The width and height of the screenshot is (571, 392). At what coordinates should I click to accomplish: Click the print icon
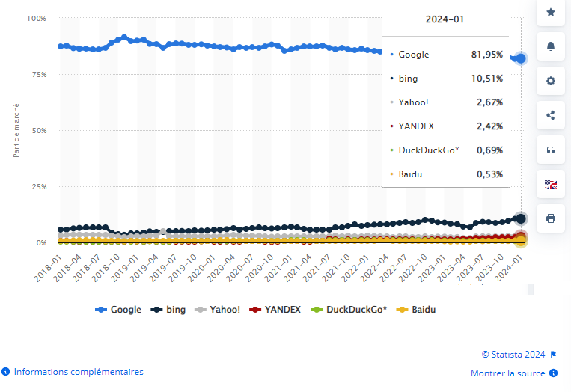551,218
